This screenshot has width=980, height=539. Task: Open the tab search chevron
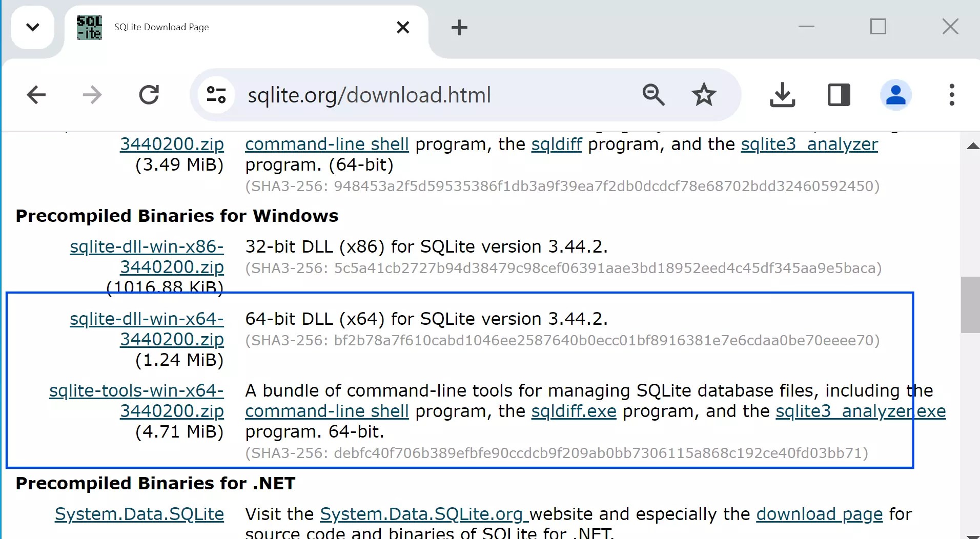point(33,28)
